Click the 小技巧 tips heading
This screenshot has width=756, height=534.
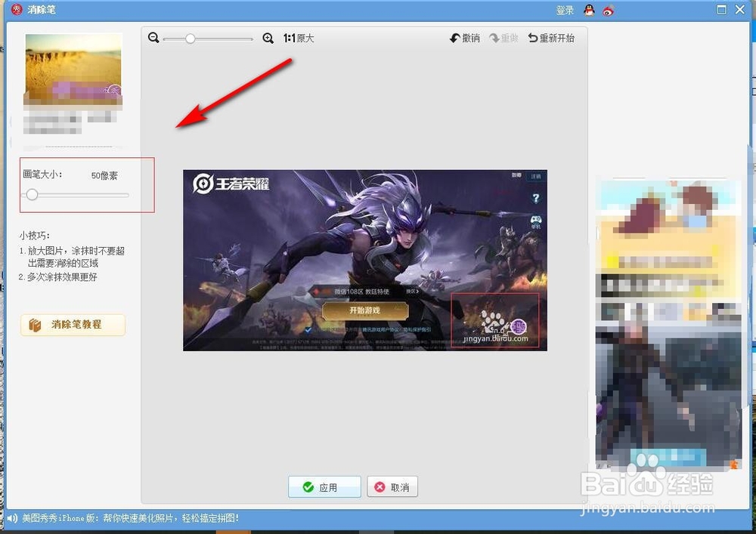(35, 236)
